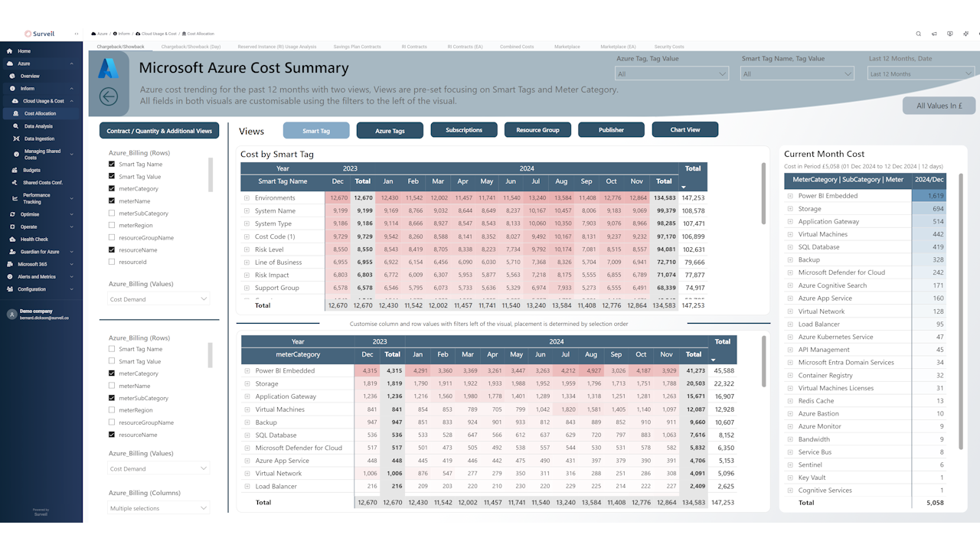
Task: Open the Smart Tag Name, Tag Value dropdown
Action: click(x=797, y=74)
